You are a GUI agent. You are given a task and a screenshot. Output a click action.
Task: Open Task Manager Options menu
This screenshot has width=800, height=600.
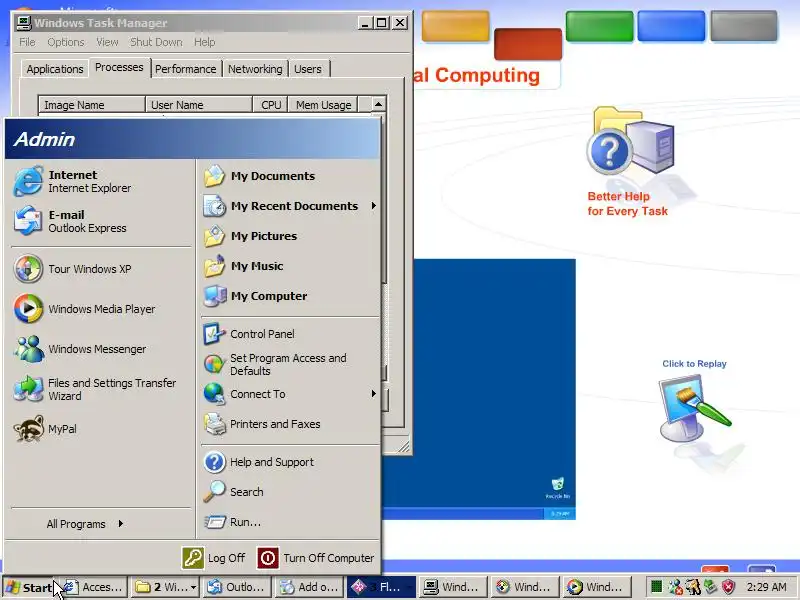point(66,42)
